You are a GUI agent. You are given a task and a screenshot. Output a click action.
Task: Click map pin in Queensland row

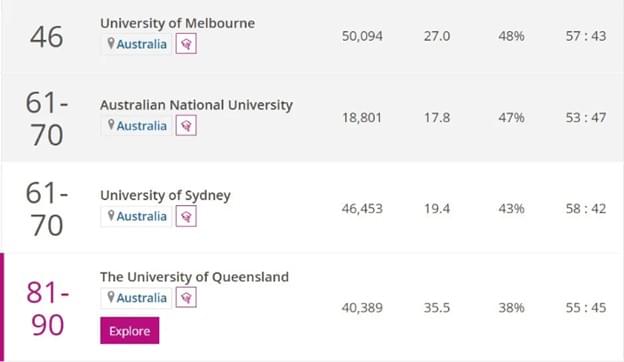pyautogui.click(x=111, y=297)
